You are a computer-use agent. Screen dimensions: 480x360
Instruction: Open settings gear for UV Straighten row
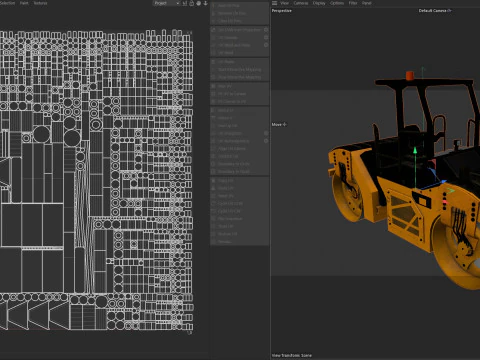(x=266, y=133)
